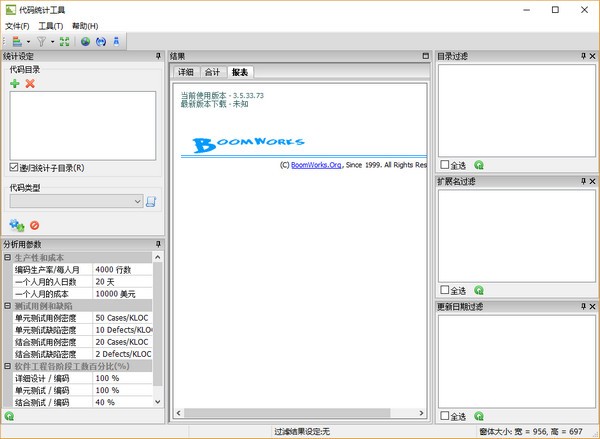Toggle 递归统计子目录(R) checkbox
The width and height of the screenshot is (600, 439).
pyautogui.click(x=14, y=167)
